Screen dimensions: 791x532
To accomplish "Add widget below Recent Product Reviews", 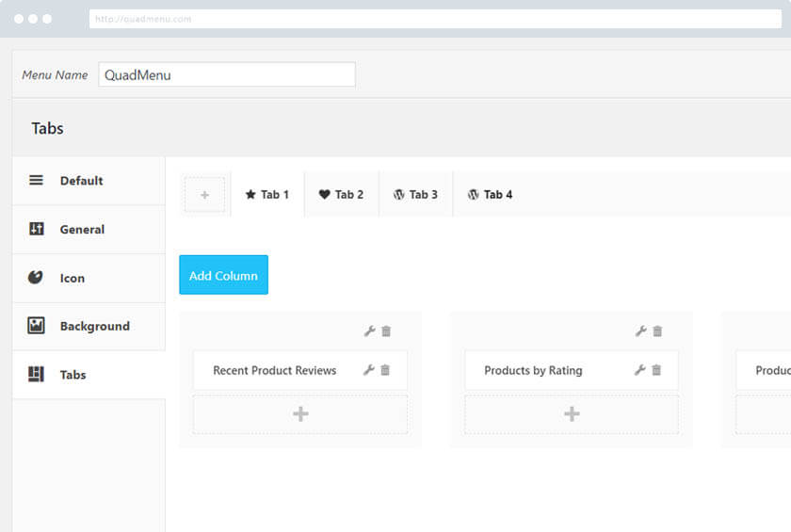I will (x=300, y=414).
